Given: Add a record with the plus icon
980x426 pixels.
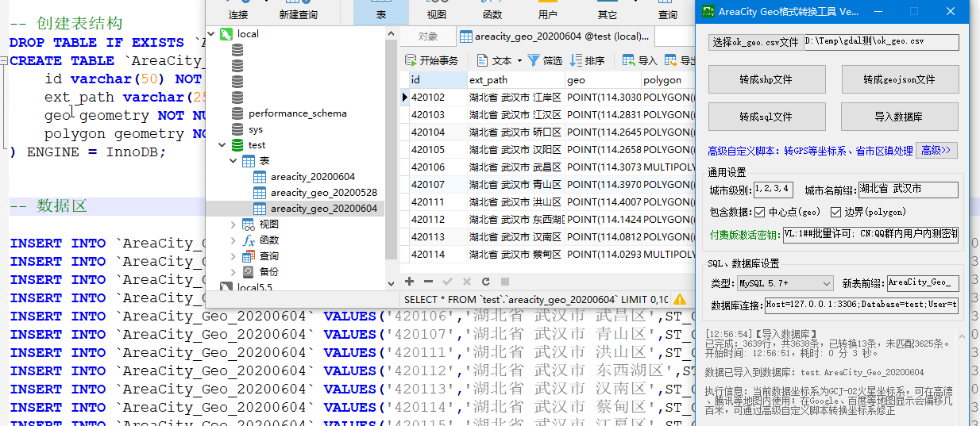Looking at the screenshot, I should [410, 281].
